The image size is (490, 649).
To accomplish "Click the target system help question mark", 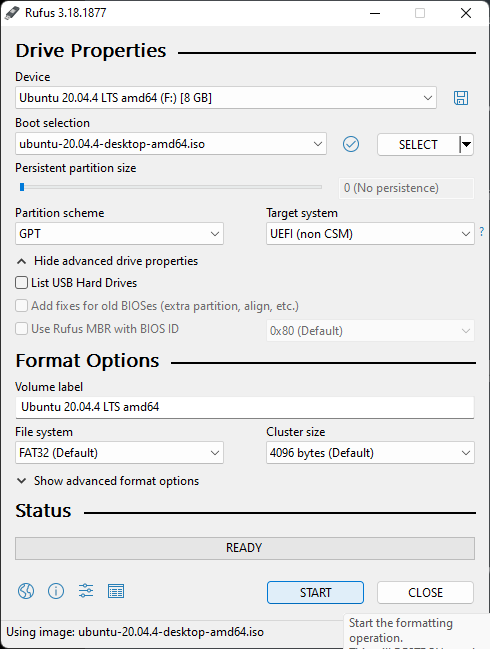I will point(482,231).
